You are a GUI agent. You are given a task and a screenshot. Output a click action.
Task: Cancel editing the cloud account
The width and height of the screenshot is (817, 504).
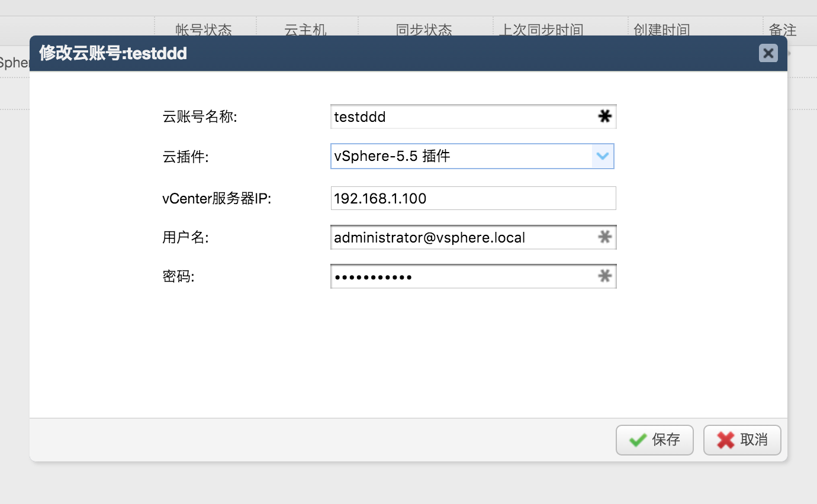(x=742, y=440)
